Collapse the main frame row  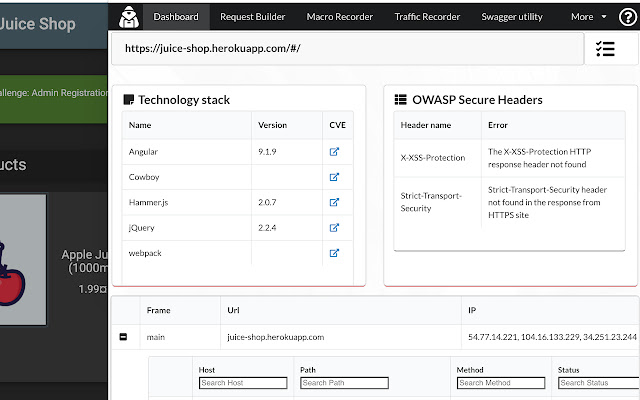[124, 337]
